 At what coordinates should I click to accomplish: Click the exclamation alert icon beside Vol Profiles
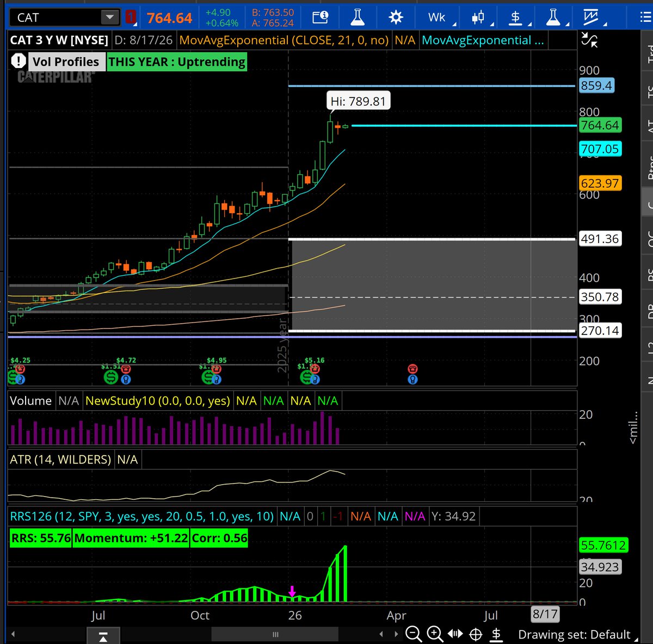coord(19,61)
